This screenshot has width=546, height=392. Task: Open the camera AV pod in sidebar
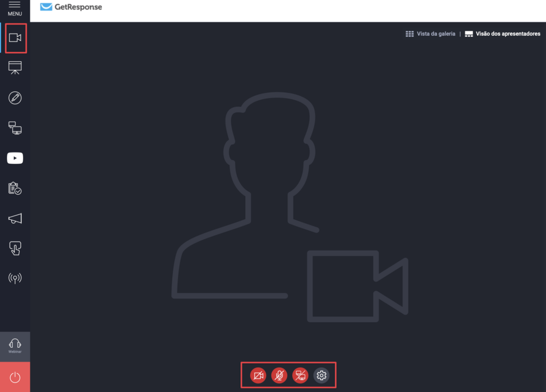[x=15, y=38]
